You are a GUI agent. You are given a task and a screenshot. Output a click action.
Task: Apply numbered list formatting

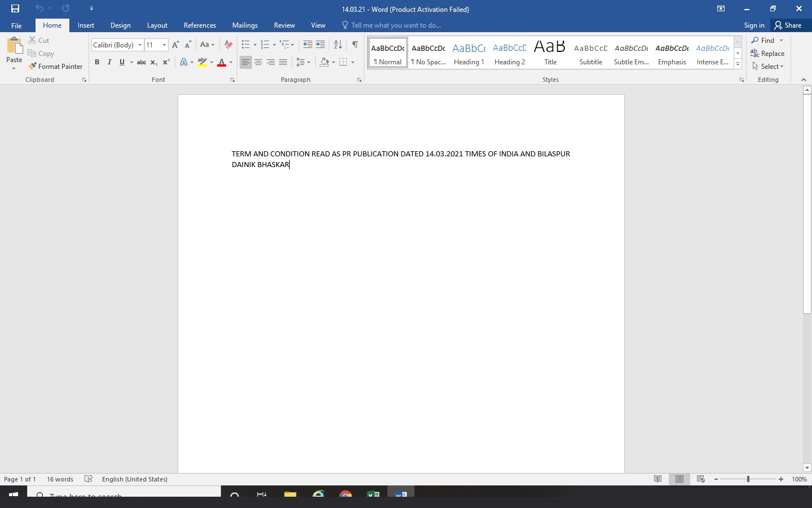pos(265,45)
